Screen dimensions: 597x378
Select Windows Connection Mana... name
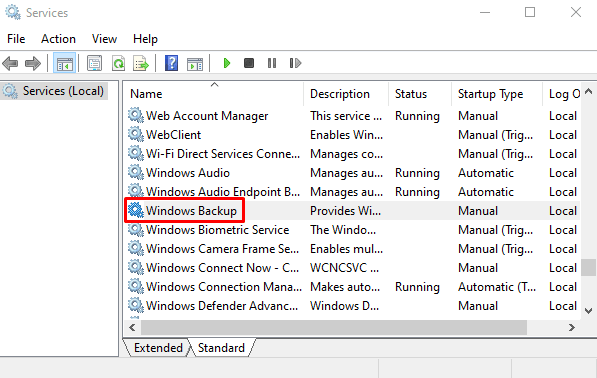(x=224, y=287)
